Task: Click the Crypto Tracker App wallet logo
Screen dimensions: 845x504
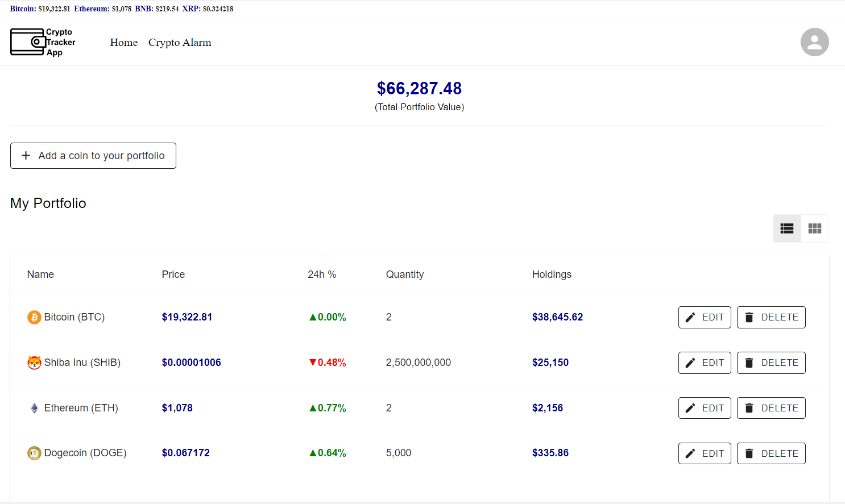Action: (28, 42)
